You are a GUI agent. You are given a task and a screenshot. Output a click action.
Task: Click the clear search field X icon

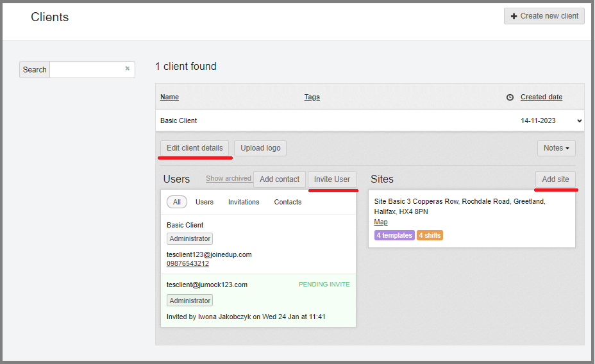[127, 69]
